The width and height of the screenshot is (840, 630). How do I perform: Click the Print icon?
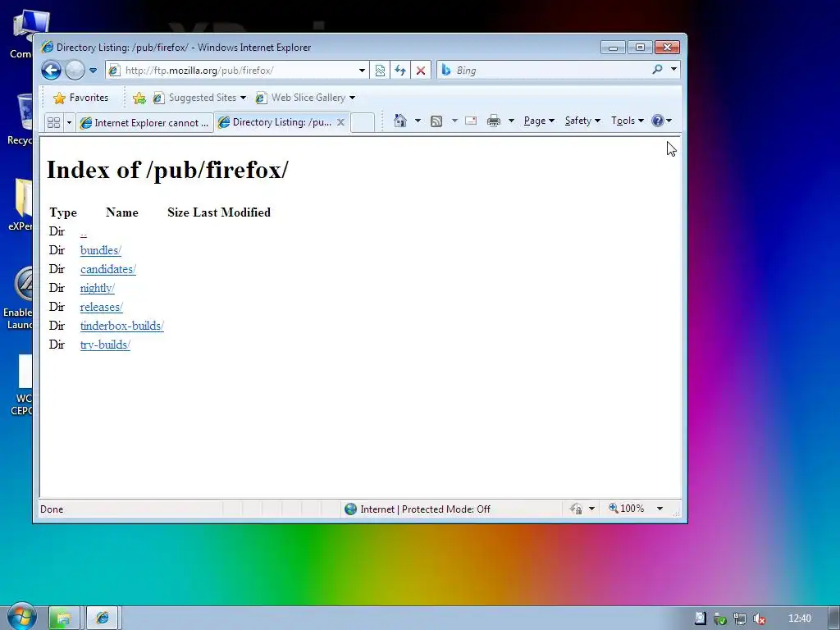pyautogui.click(x=493, y=121)
